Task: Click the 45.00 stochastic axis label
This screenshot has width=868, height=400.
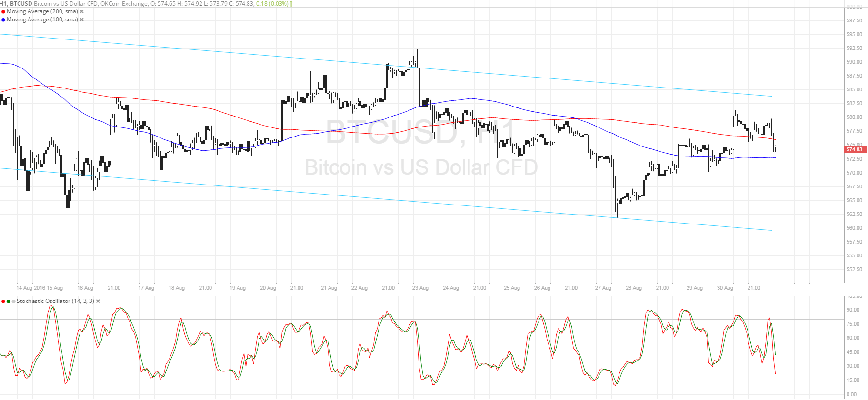Action: (853, 352)
